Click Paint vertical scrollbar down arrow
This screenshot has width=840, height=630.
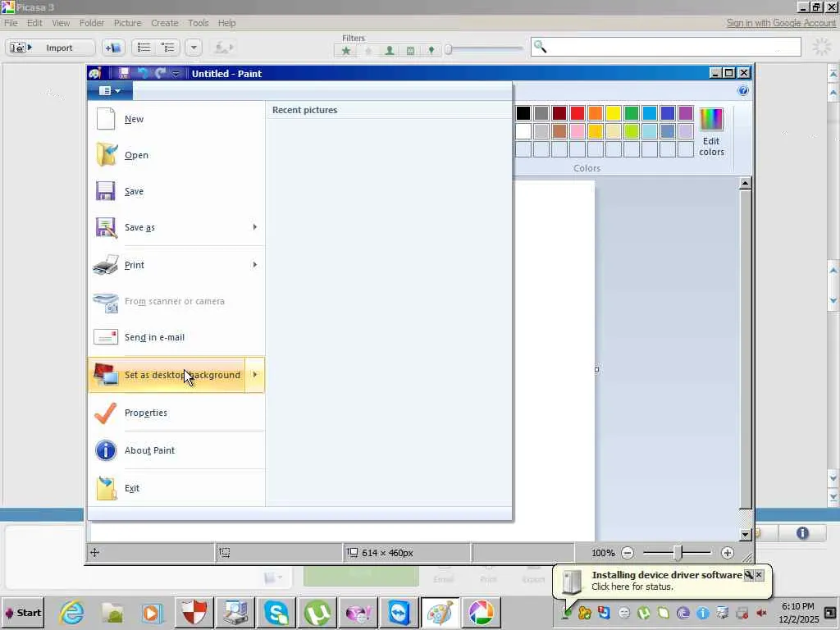tap(745, 534)
